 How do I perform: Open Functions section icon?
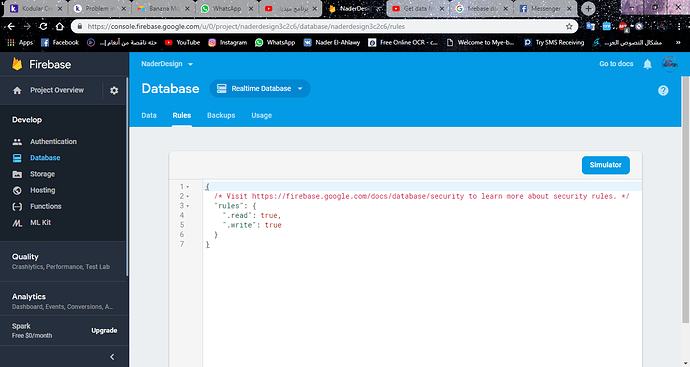(x=17, y=206)
